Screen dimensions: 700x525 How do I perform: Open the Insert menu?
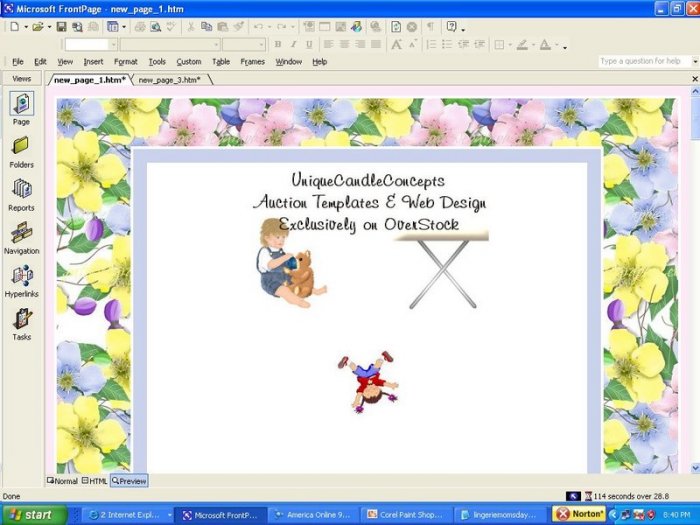(x=93, y=62)
